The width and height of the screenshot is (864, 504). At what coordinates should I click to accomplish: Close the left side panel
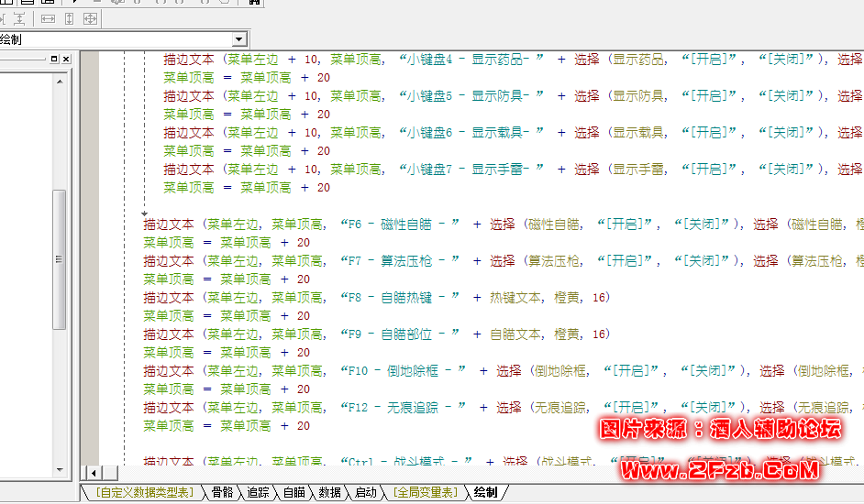[x=66, y=59]
